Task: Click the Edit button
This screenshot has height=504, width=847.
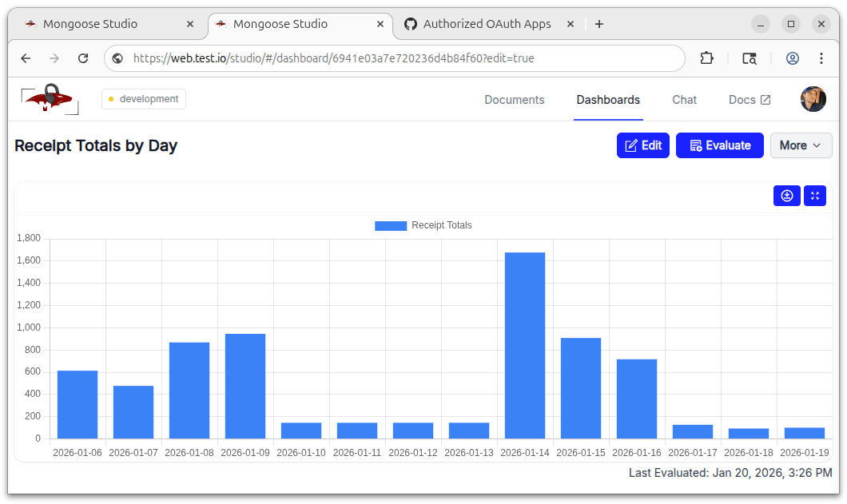Action: pos(642,145)
